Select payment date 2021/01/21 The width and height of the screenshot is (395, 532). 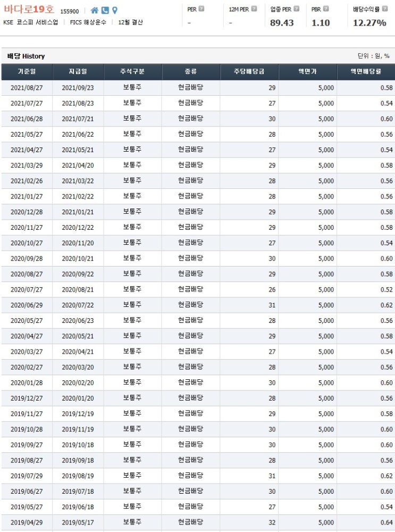78,212
